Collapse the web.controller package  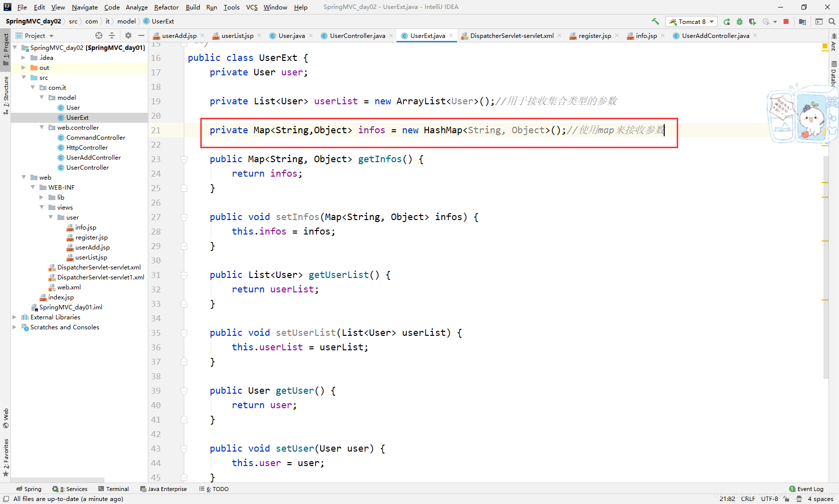[x=41, y=128]
